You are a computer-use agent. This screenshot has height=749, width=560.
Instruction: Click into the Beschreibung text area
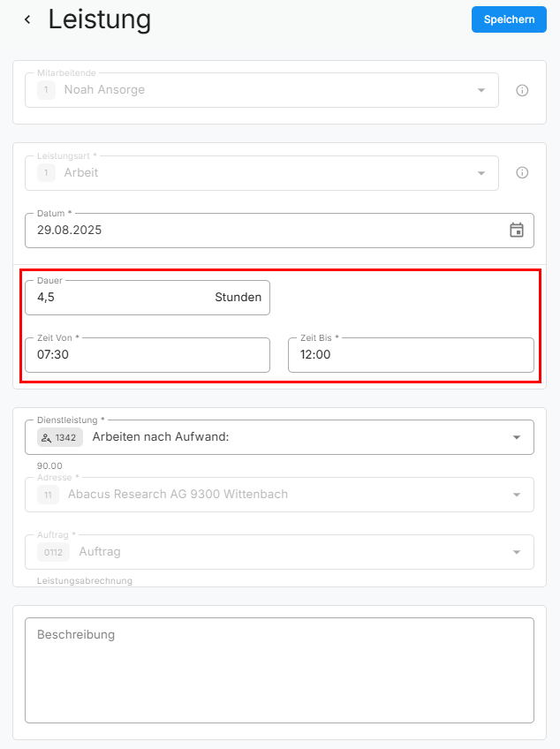(279, 671)
